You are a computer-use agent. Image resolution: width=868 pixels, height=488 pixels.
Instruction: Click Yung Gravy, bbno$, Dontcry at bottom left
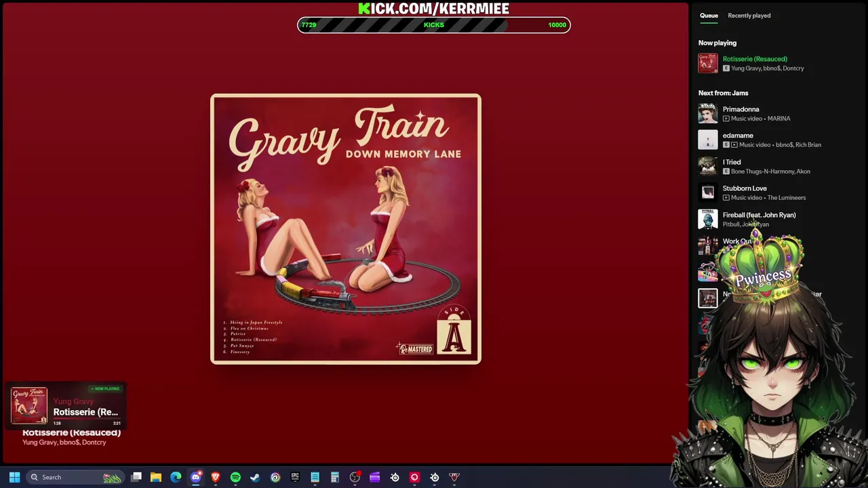64,443
